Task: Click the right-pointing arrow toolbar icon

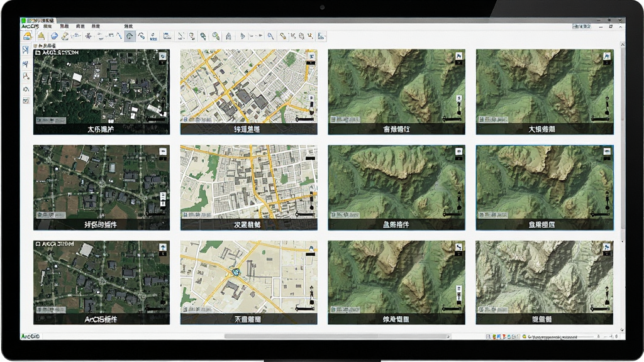Action: pos(242,36)
